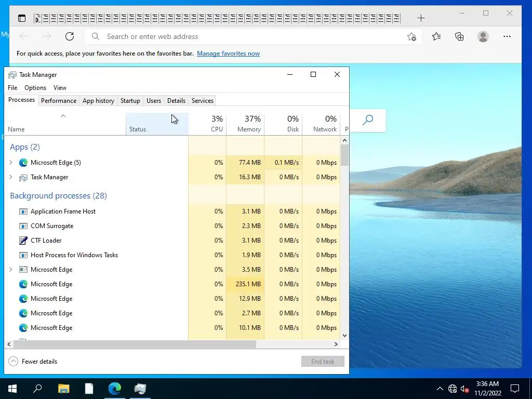Select the Microsoft Edge 235.1 MB process
This screenshot has height=399, width=532.
coord(172,284)
